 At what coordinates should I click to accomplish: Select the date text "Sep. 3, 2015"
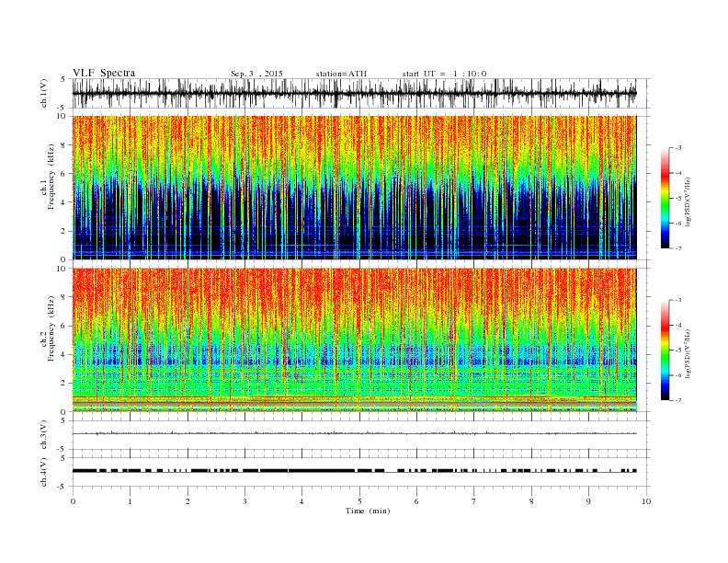pyautogui.click(x=256, y=74)
